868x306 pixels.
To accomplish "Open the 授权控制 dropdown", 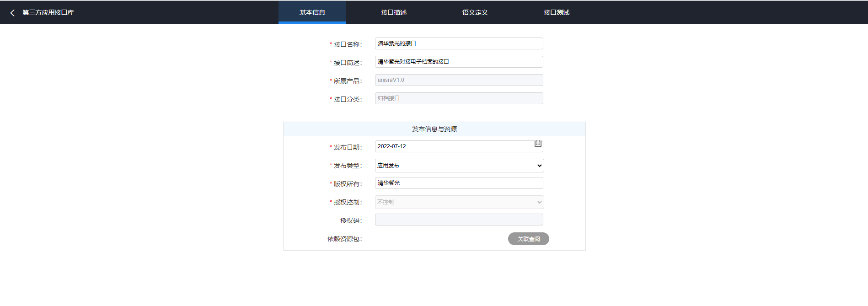I will coord(459,202).
